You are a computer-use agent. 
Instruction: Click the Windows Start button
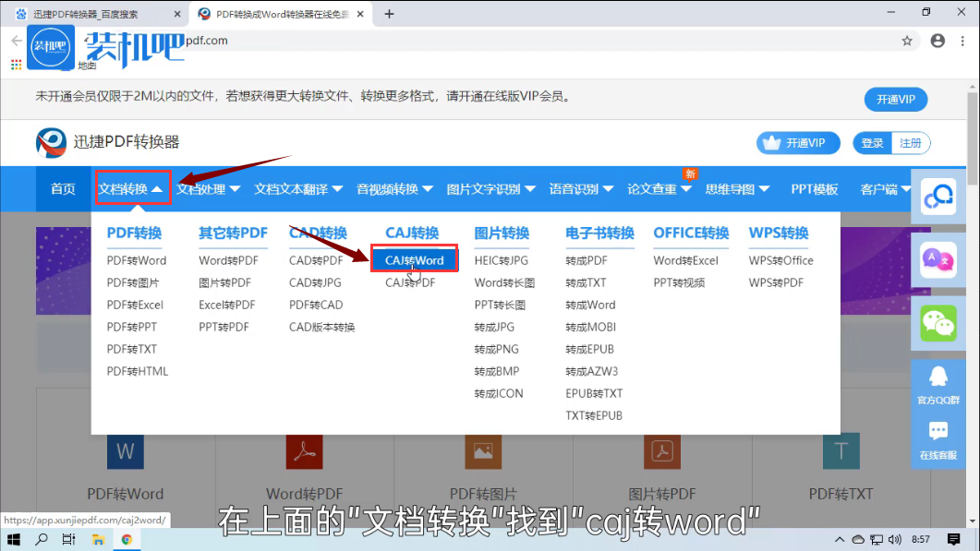coord(14,540)
